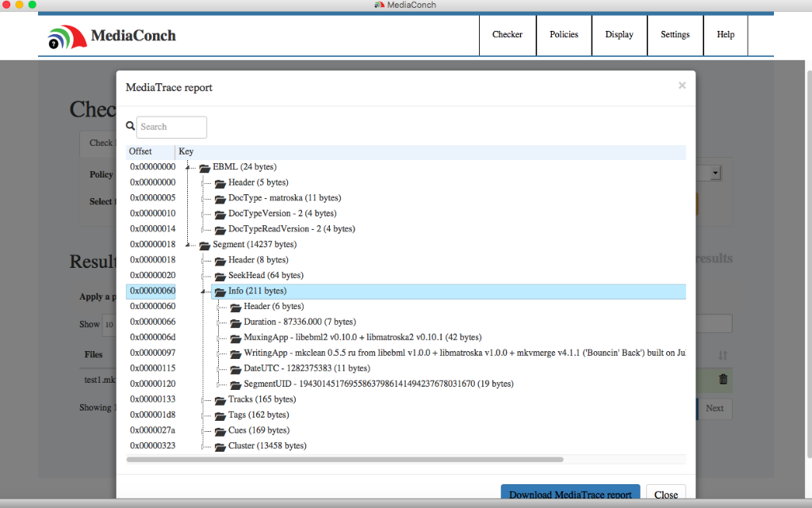The image size is (812, 508).
Task: Click the Search input field
Action: 171,127
